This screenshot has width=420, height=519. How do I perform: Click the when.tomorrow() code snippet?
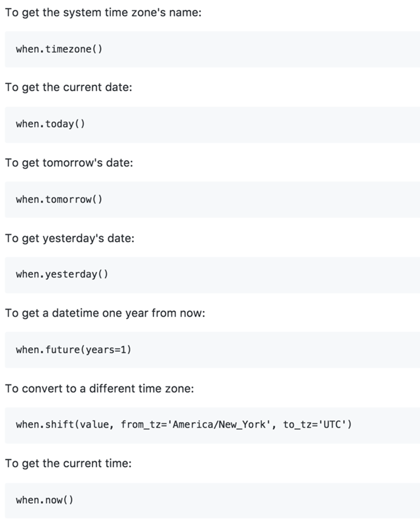(59, 199)
